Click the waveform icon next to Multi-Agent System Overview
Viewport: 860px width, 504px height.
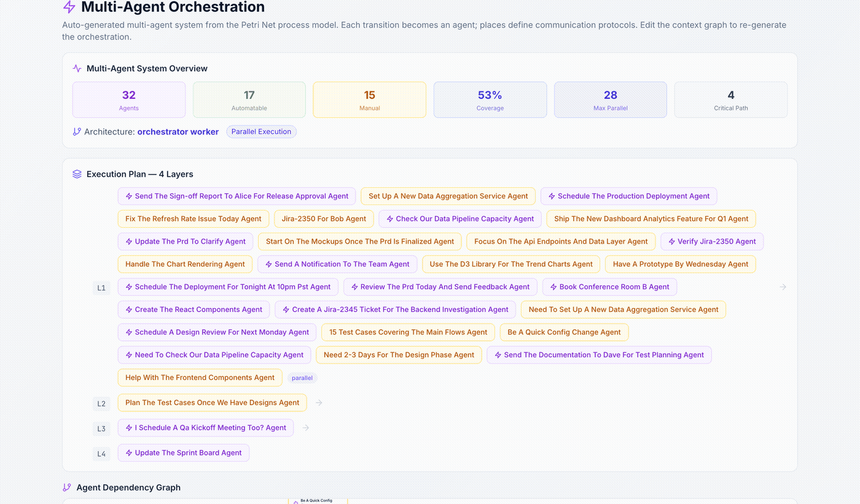pos(76,68)
